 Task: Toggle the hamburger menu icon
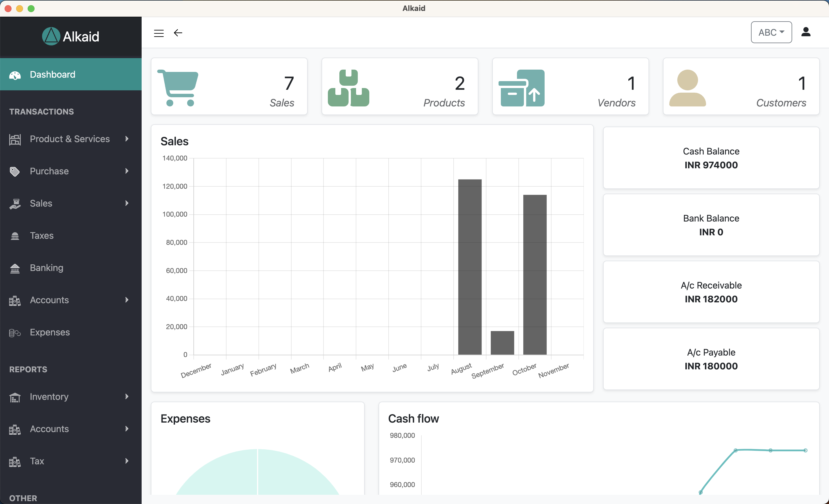[159, 33]
